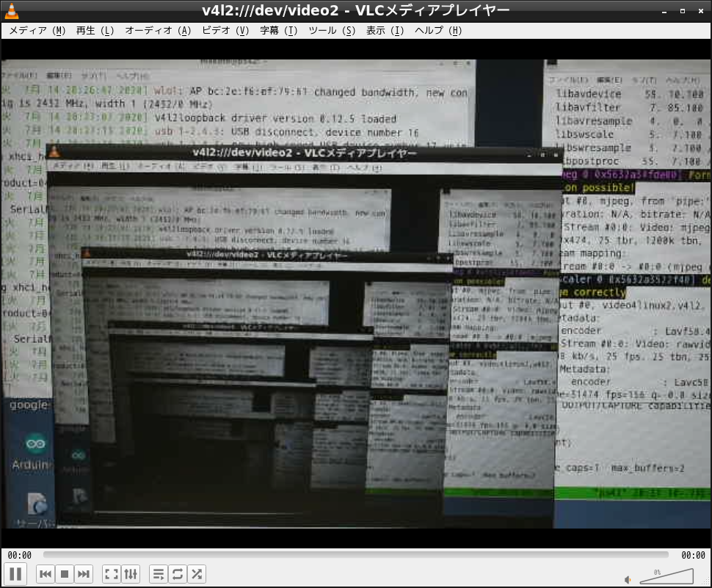Open the ビデオ (V) menu
This screenshot has height=588, width=712.
[225, 30]
